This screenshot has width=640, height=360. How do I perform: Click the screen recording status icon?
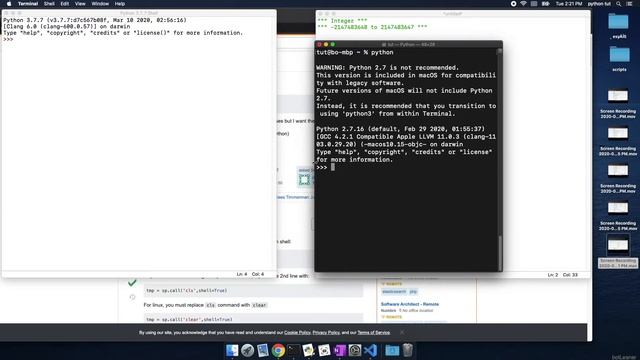513,4
